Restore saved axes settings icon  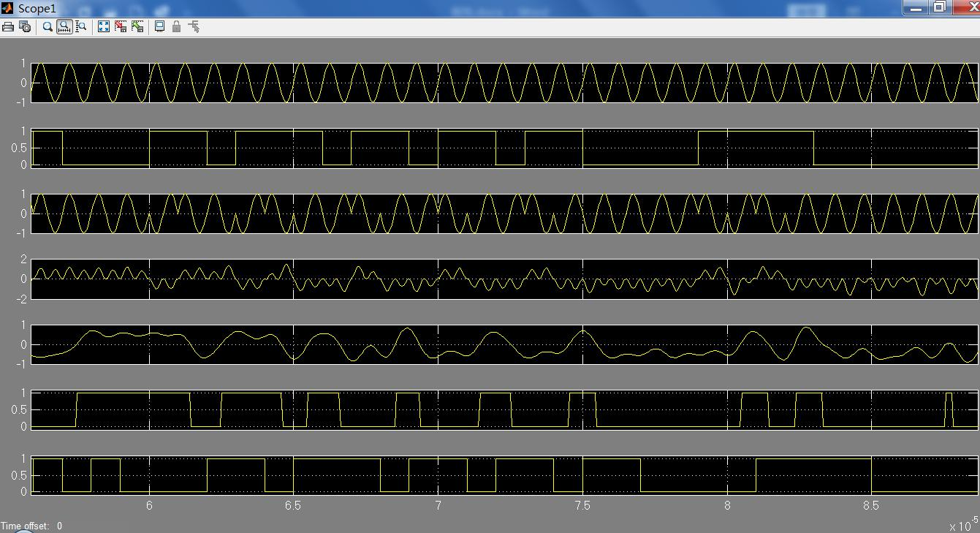point(137,26)
